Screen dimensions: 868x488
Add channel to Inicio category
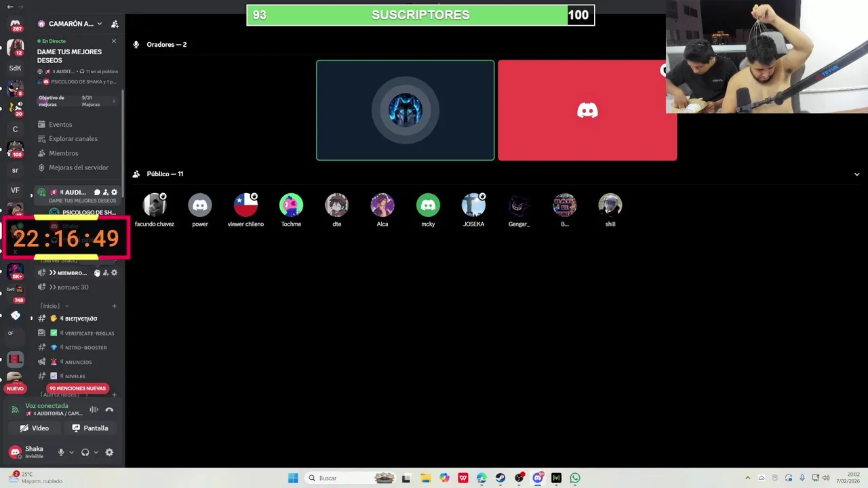(x=114, y=306)
